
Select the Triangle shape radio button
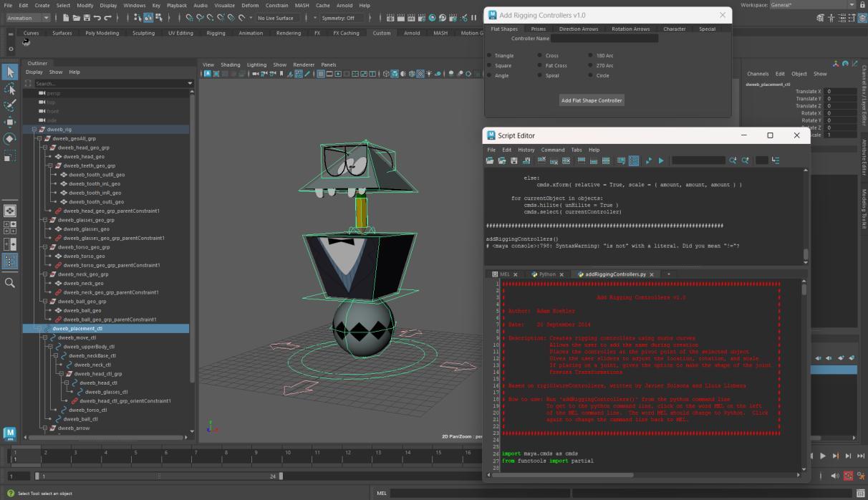(x=491, y=56)
